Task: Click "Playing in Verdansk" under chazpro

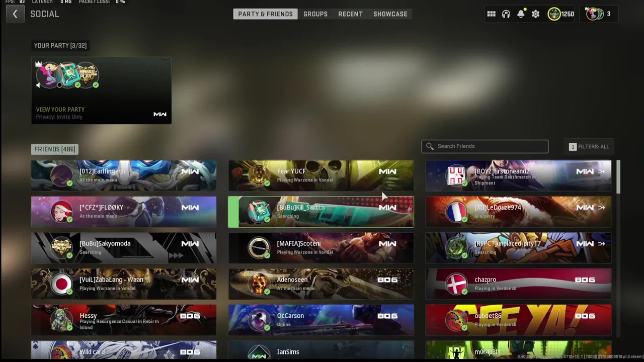Action: [x=495, y=289]
